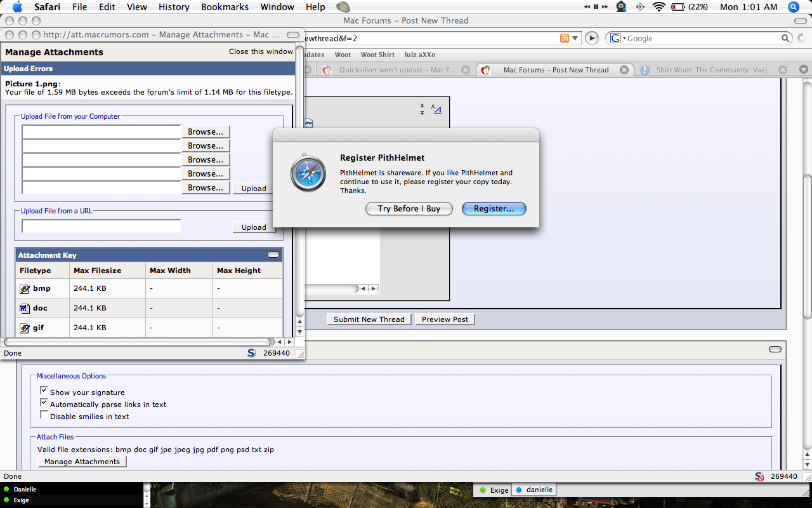This screenshot has width=812, height=508.
Task: Click the Upload File from a URL field
Action: coord(101,226)
